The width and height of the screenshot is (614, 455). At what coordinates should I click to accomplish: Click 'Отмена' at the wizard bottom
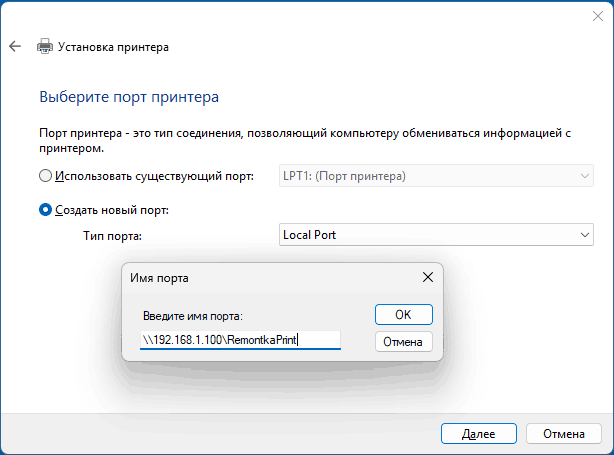click(563, 433)
